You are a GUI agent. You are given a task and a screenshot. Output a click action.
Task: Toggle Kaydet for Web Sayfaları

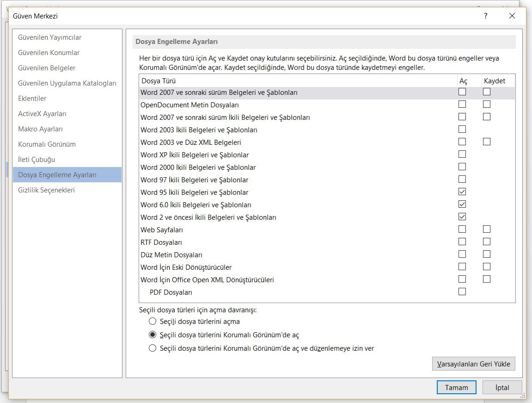pyautogui.click(x=486, y=229)
